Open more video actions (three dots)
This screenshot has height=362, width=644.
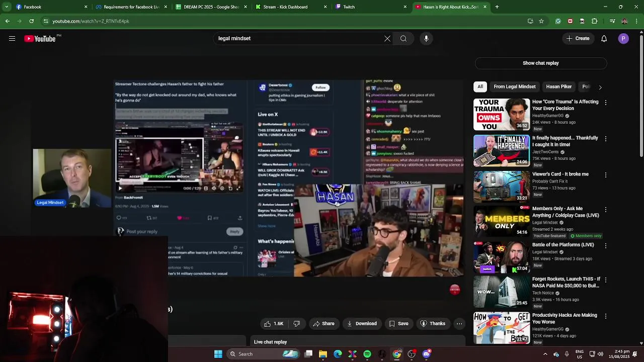[459, 324]
